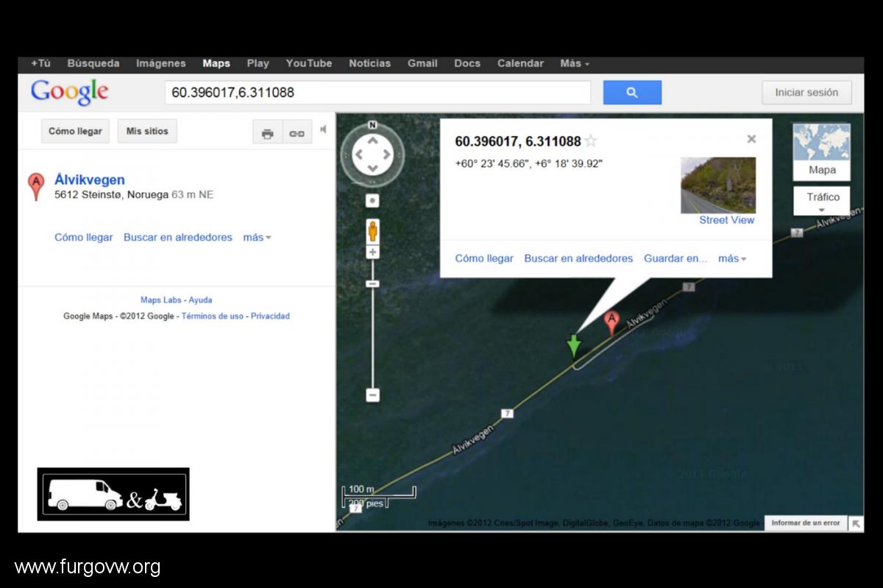Click the Mis sitios button

click(x=147, y=132)
